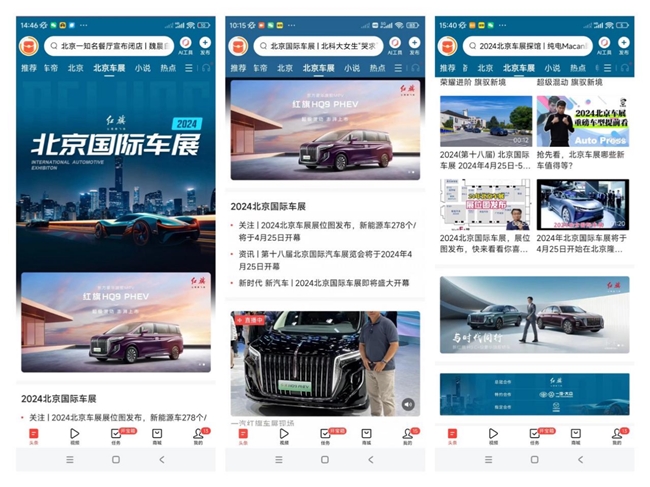The width and height of the screenshot is (650, 487).
Task: Open AI工具 on the 15:40 screen
Action: point(604,46)
